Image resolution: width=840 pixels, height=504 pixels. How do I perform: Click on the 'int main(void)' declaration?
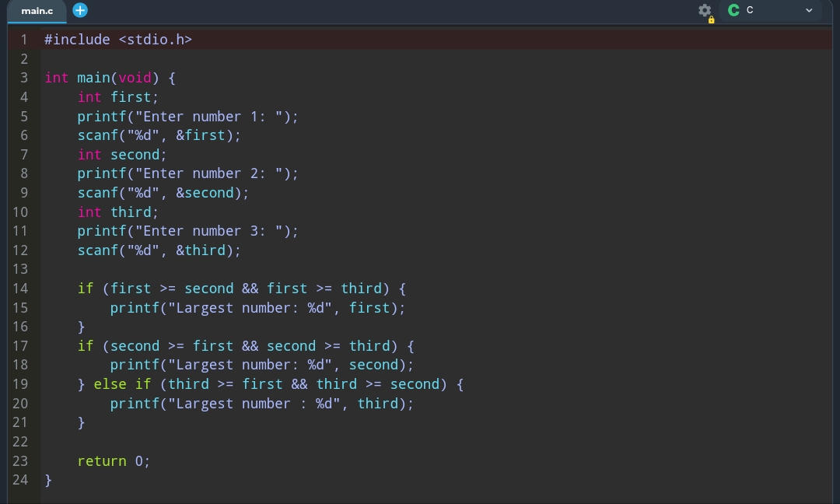[110, 78]
